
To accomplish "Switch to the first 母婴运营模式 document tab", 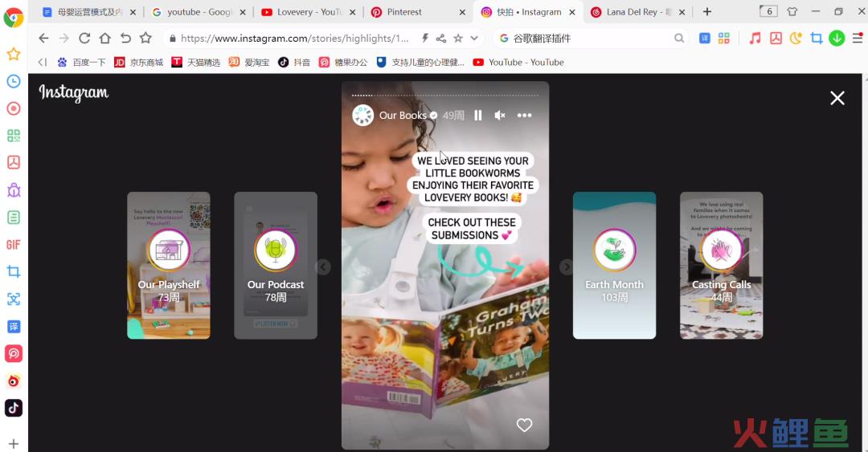I will click(x=88, y=12).
